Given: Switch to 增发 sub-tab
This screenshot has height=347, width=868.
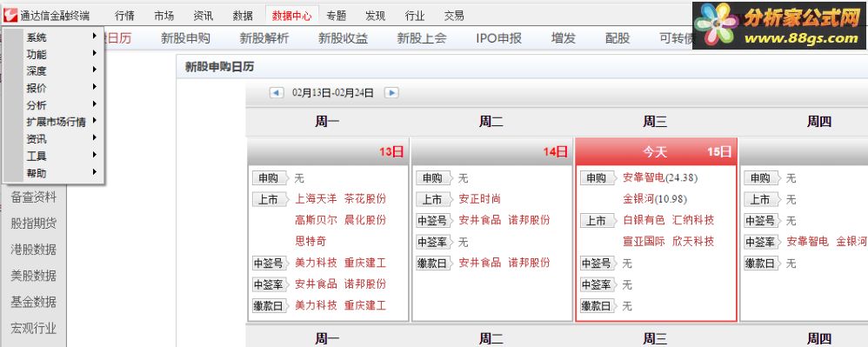Looking at the screenshot, I should tap(563, 38).
